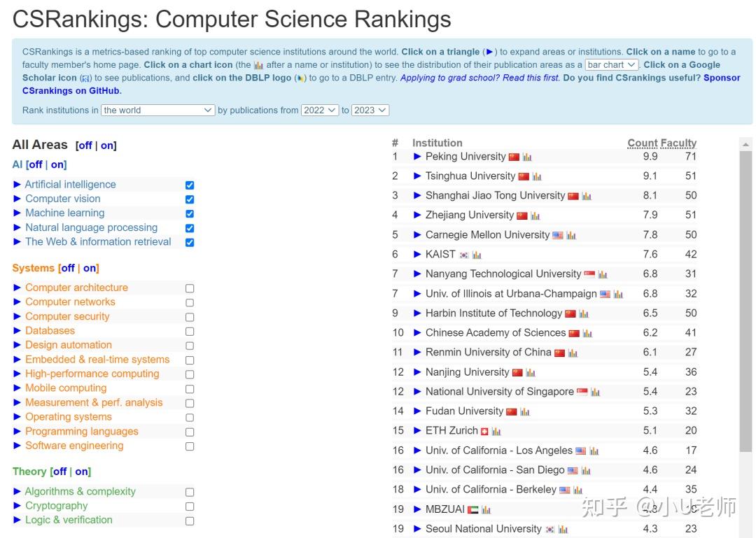This screenshot has width=756, height=538.
Task: Uncheck Natural language processing checkbox
Action: pyautogui.click(x=190, y=228)
